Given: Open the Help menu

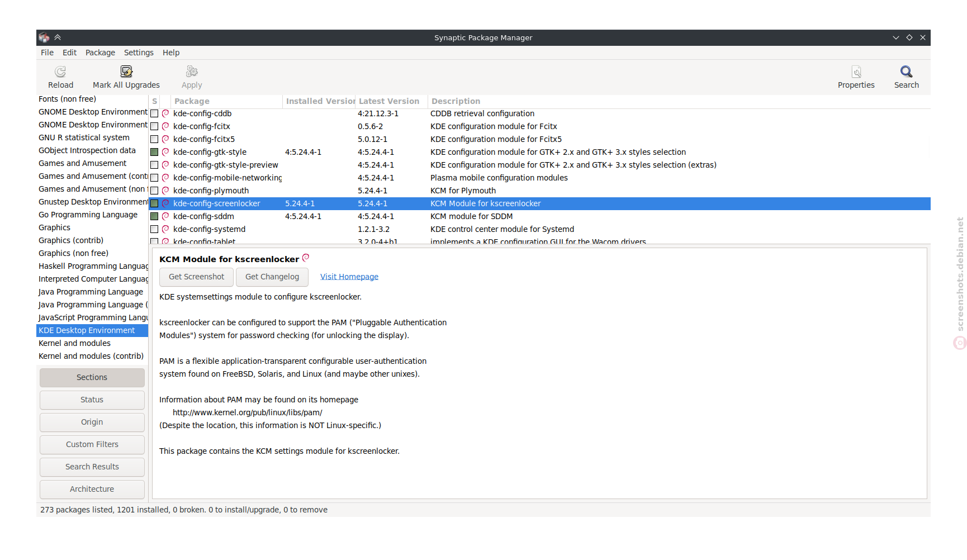Looking at the screenshot, I should [x=171, y=53].
